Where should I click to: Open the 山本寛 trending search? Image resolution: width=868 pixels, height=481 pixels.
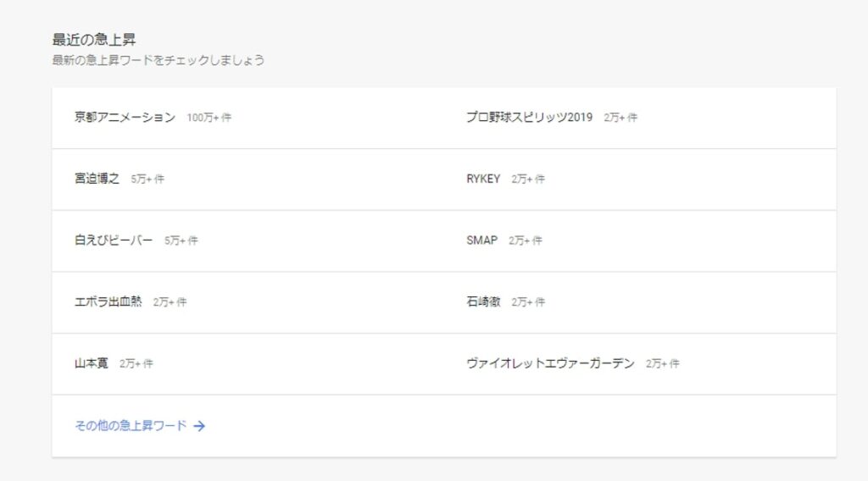click(x=92, y=363)
